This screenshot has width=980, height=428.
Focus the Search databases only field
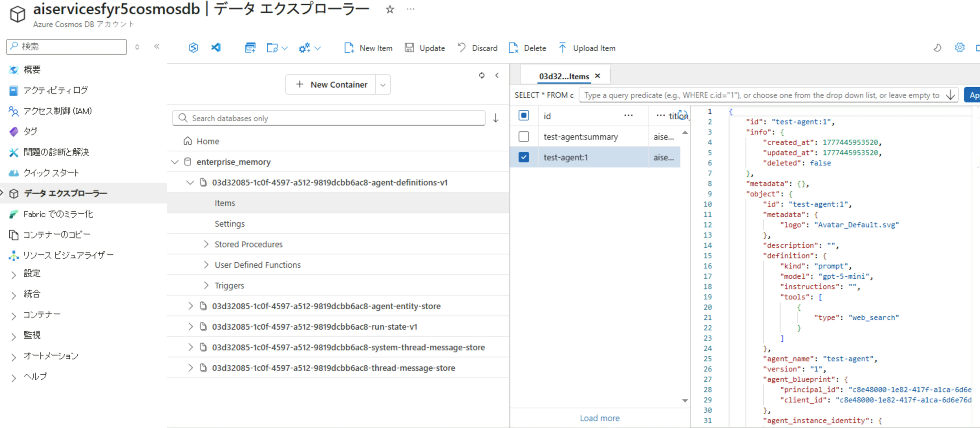(x=329, y=118)
